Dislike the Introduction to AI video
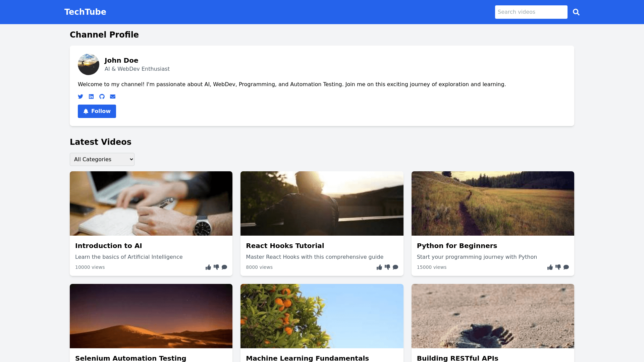The width and height of the screenshot is (644, 362). (x=216, y=267)
